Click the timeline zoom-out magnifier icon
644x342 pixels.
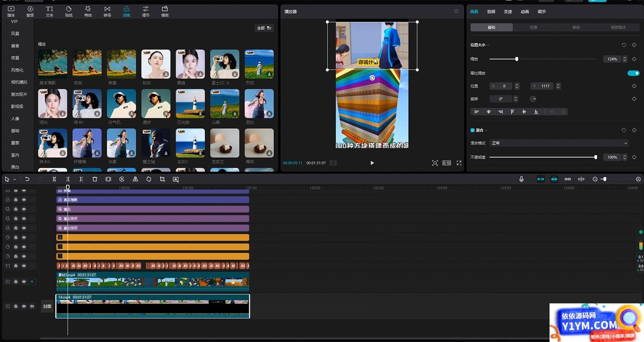coord(595,179)
